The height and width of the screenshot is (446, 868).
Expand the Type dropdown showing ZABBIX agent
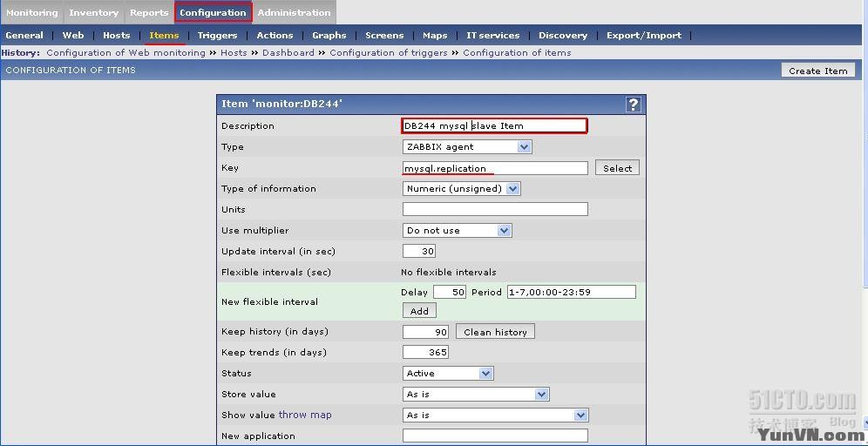click(467, 146)
